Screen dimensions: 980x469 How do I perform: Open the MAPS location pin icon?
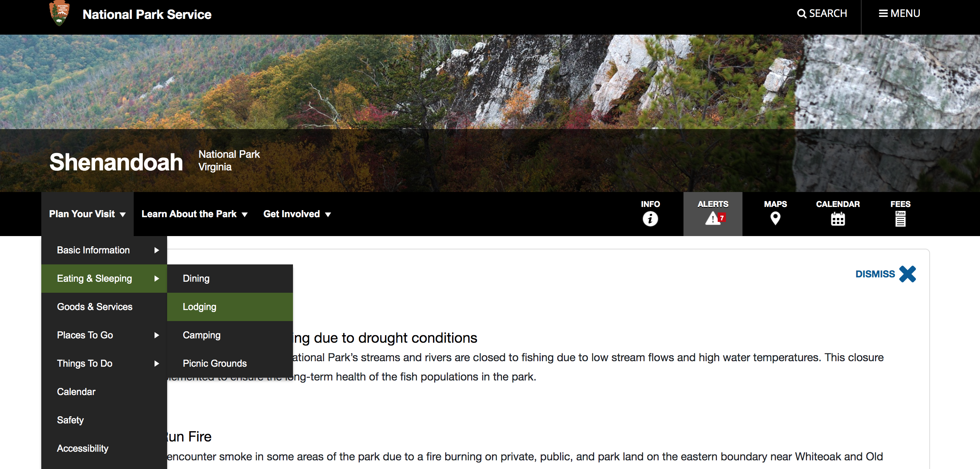point(775,218)
